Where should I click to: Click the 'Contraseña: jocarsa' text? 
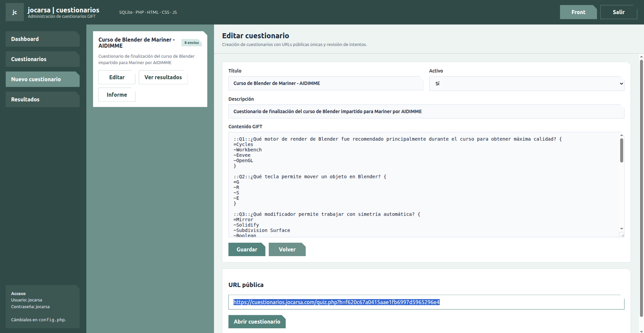pos(30,307)
